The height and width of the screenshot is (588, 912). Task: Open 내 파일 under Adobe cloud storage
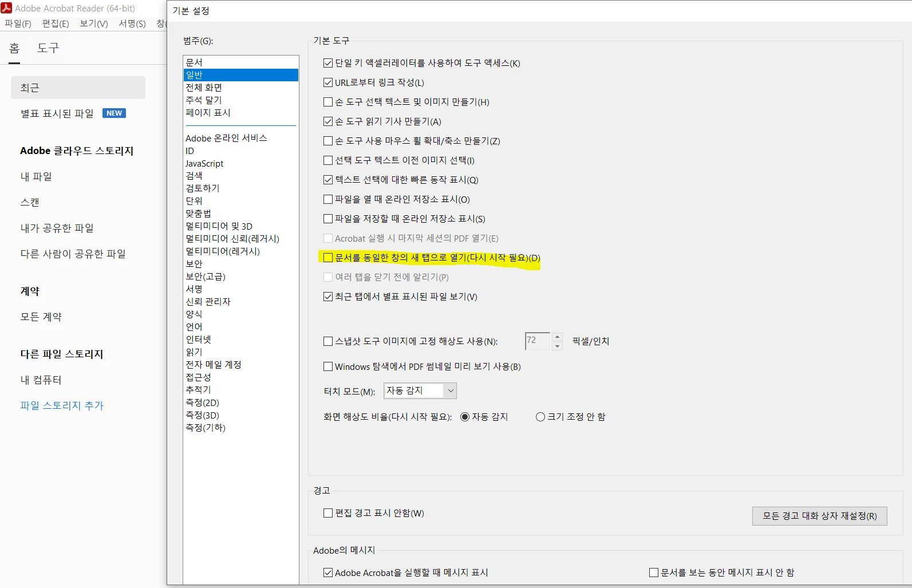(36, 176)
